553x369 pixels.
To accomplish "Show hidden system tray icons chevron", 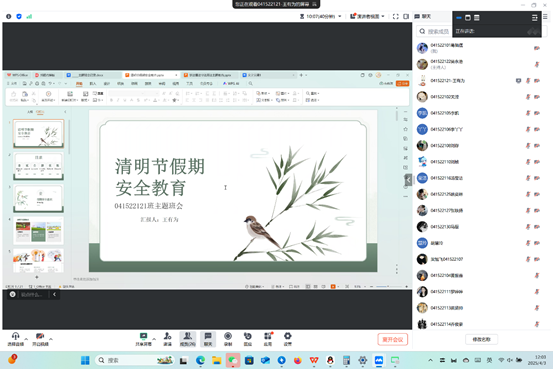I will click(x=430, y=360).
